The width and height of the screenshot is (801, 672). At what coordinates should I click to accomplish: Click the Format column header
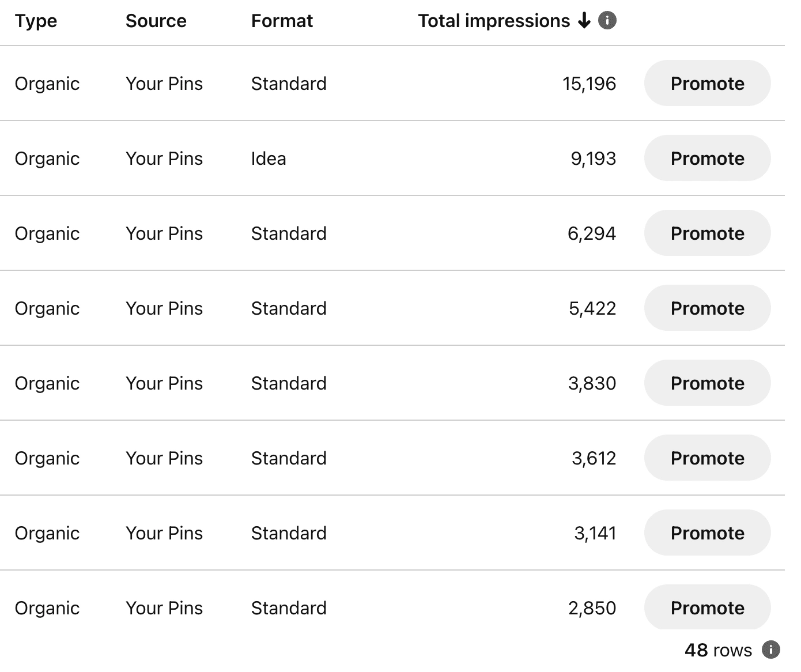click(282, 21)
